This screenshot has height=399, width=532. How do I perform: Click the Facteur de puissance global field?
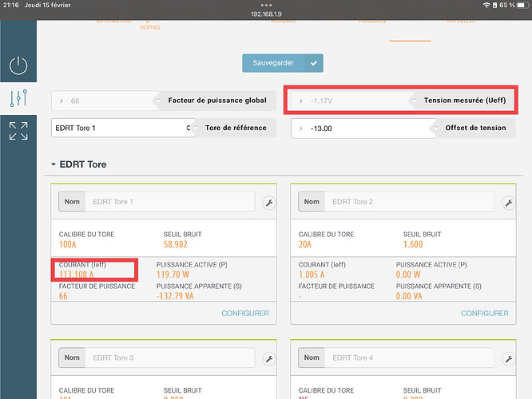click(105, 101)
